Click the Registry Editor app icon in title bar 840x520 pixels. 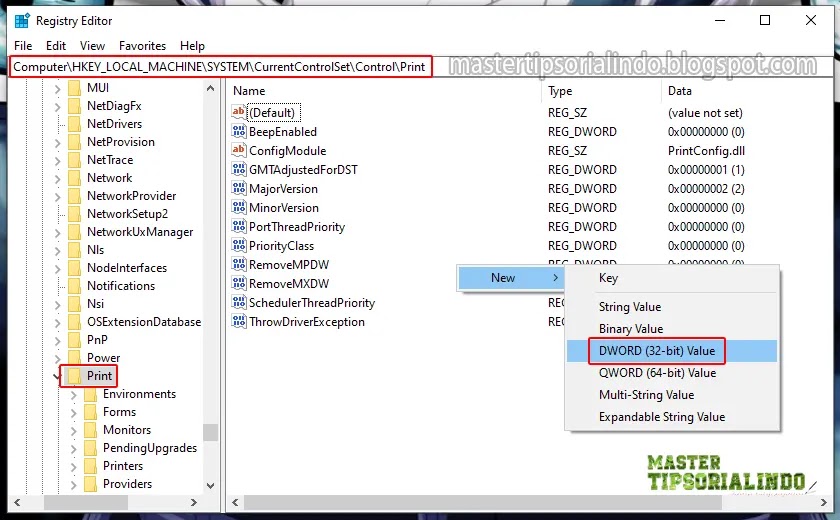(22, 21)
